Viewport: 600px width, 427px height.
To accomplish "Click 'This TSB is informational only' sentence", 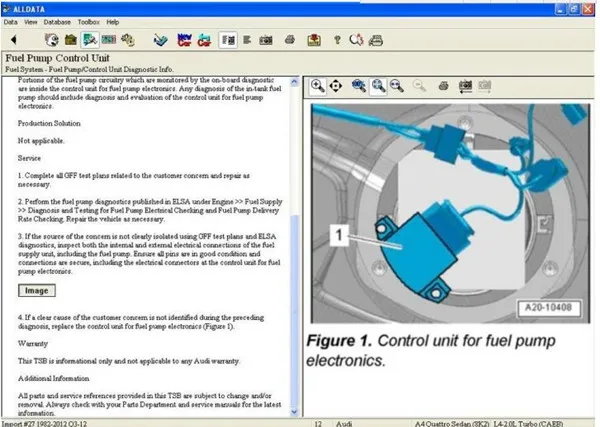I will tap(129, 361).
